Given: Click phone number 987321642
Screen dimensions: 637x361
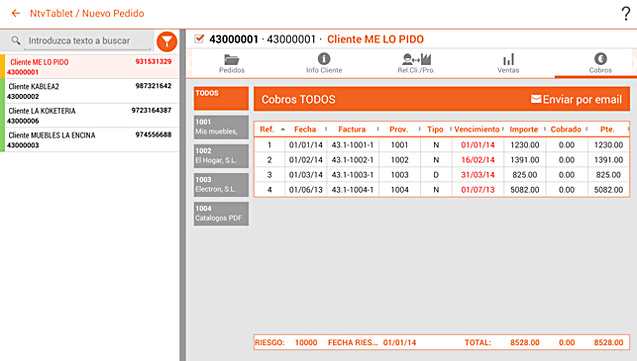Looking at the screenshot, I should 154,86.
